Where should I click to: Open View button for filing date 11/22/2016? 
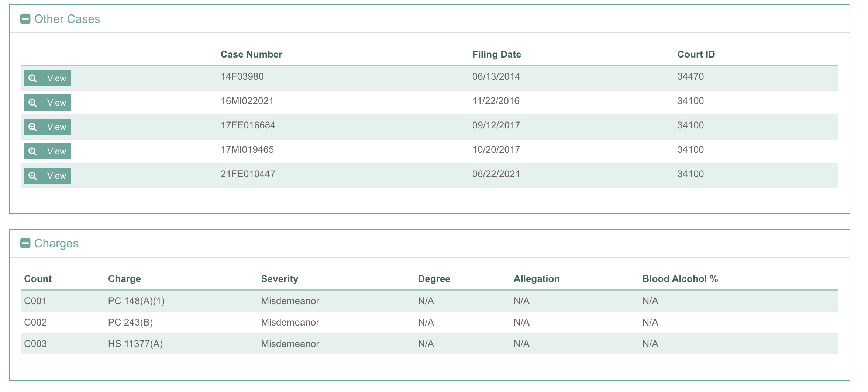48,103
